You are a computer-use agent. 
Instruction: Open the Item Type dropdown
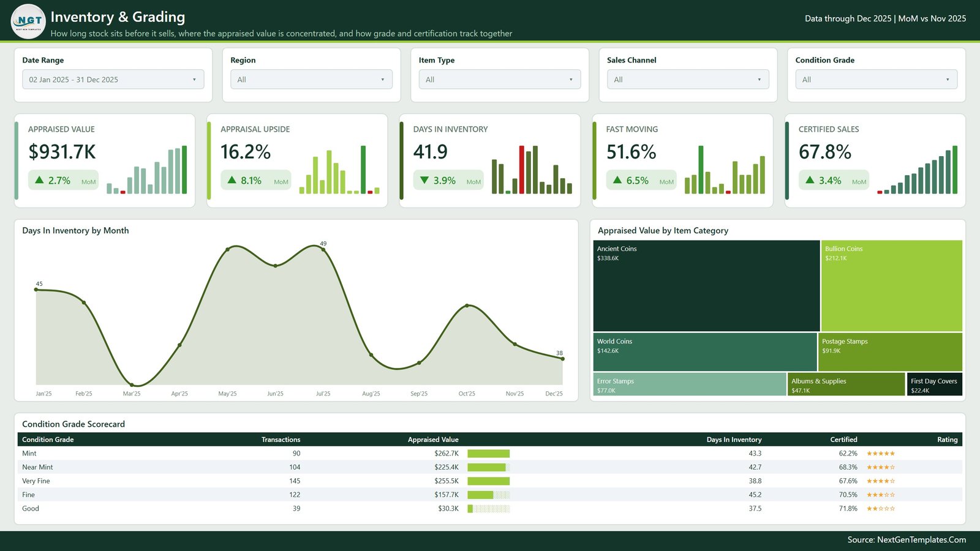pyautogui.click(x=500, y=80)
